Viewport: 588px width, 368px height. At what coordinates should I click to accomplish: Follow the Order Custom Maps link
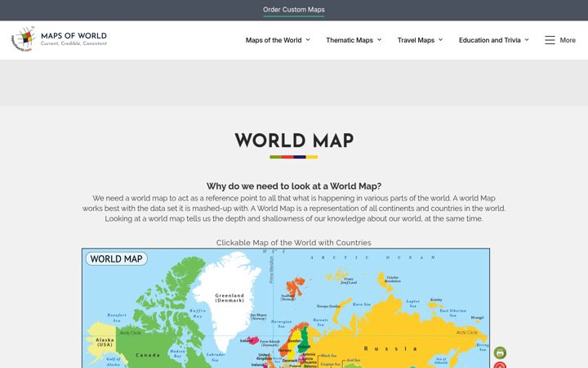coord(294,10)
